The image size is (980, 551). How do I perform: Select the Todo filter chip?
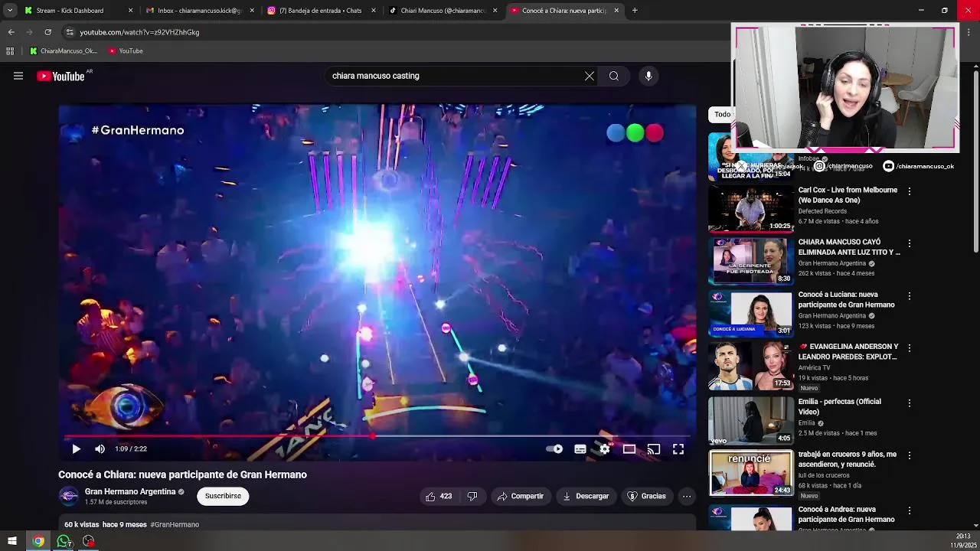tap(722, 114)
